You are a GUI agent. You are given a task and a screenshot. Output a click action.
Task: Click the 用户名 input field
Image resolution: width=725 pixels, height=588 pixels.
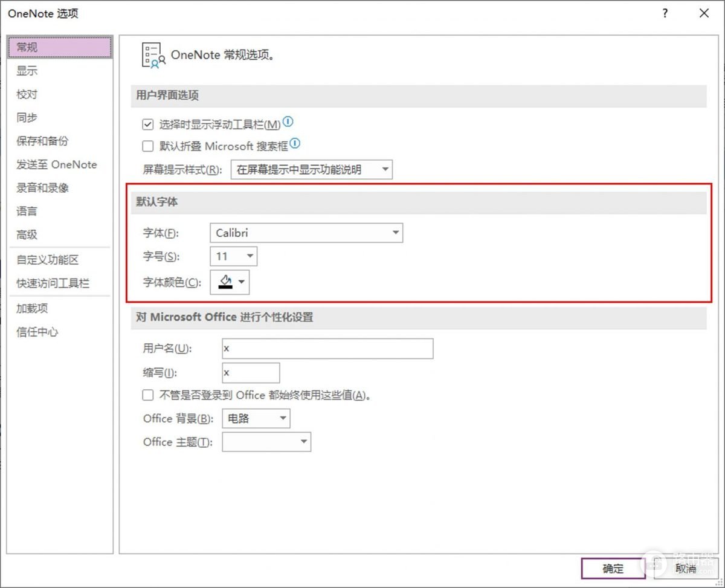click(x=327, y=349)
